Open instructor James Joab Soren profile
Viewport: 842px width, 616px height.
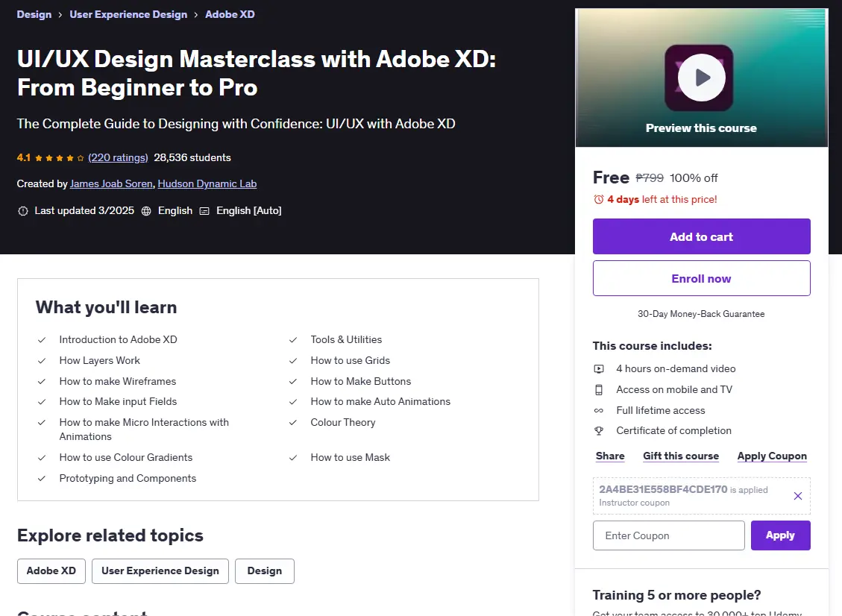point(111,183)
